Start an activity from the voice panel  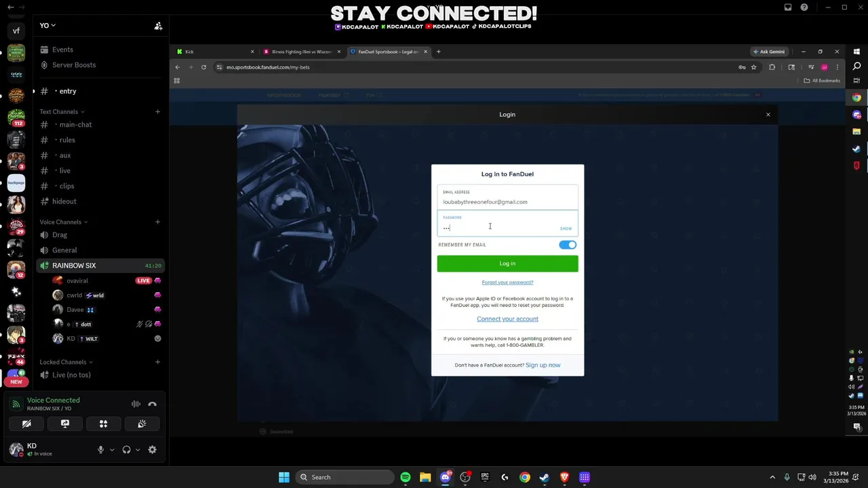tap(104, 424)
